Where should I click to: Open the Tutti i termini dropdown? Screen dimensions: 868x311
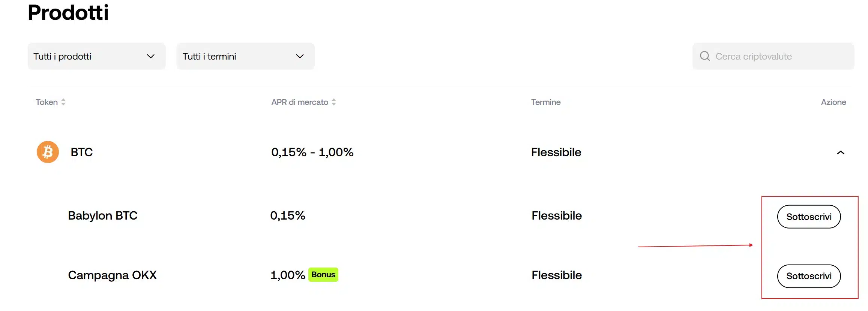(x=245, y=56)
